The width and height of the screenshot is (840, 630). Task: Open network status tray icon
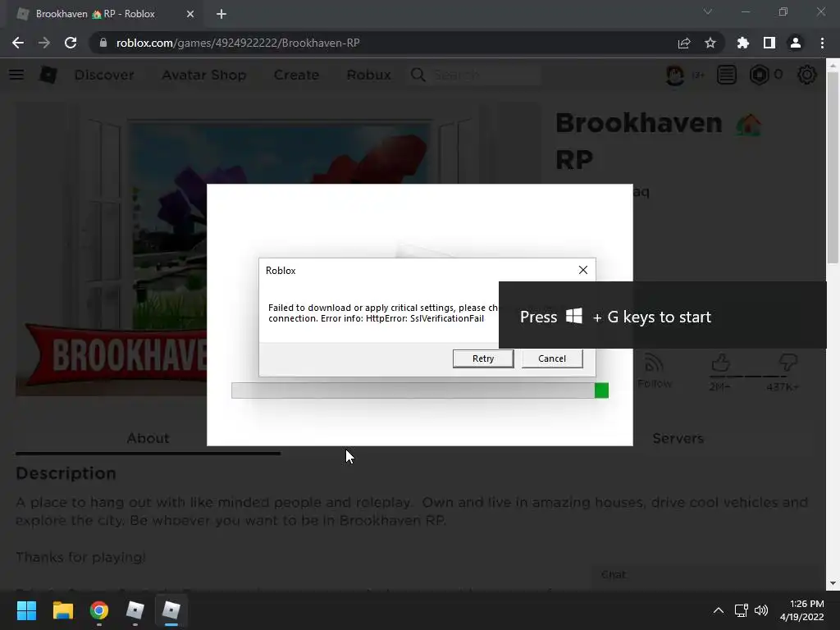click(x=742, y=610)
